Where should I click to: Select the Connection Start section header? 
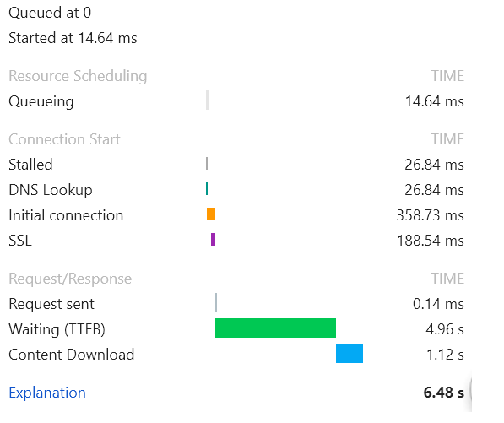(x=64, y=139)
